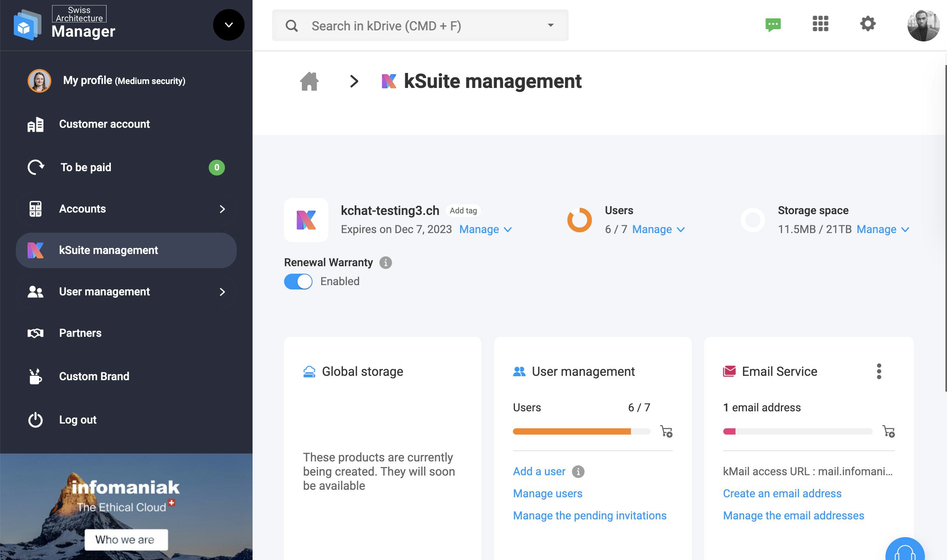Open kSuite management in the sidebar
This screenshot has height=560, width=947.
(108, 250)
